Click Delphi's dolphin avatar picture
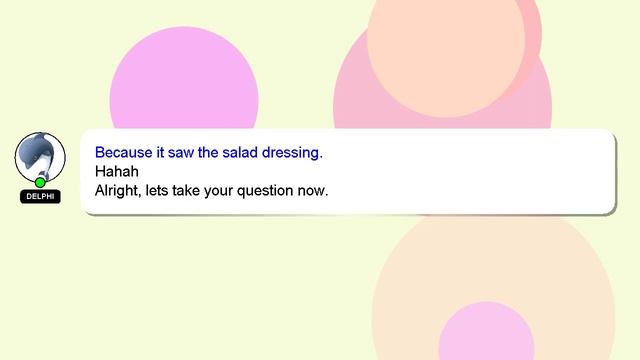The image size is (640, 360). (x=40, y=157)
